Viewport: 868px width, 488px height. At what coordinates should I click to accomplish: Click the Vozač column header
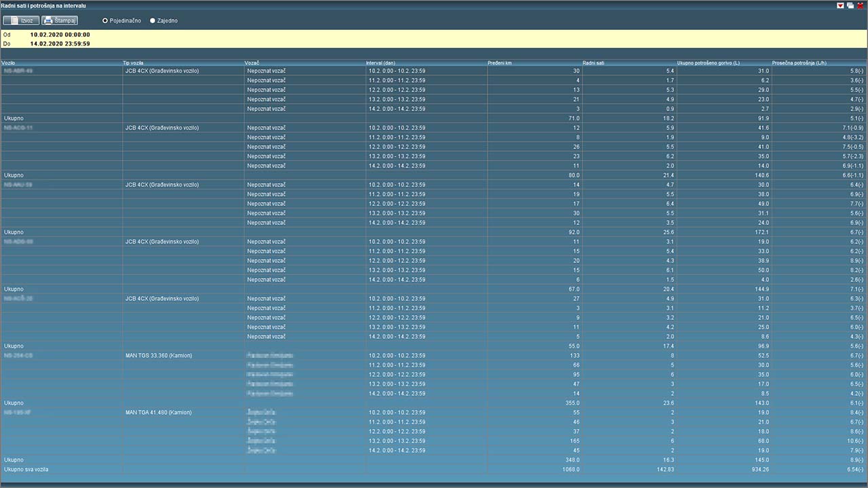(x=252, y=63)
